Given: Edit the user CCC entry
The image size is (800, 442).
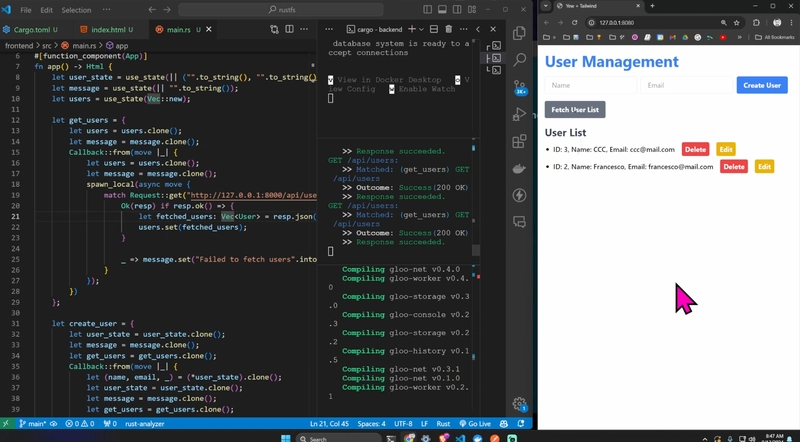Looking at the screenshot, I should 726,150.
